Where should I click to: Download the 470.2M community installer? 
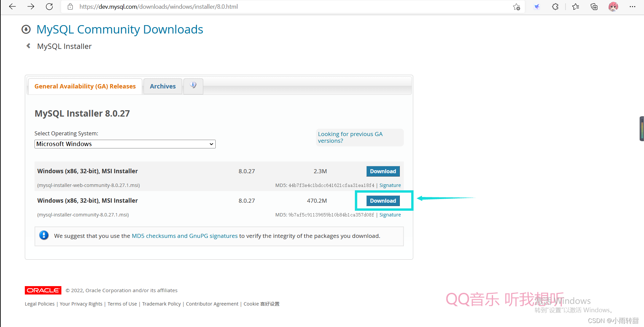click(x=383, y=201)
